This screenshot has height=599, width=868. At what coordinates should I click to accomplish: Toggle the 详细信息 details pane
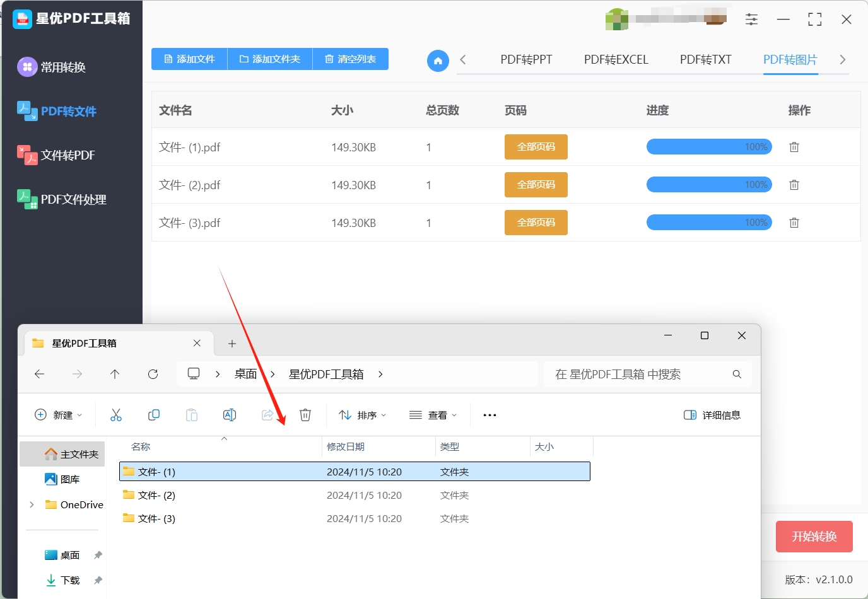pos(712,415)
